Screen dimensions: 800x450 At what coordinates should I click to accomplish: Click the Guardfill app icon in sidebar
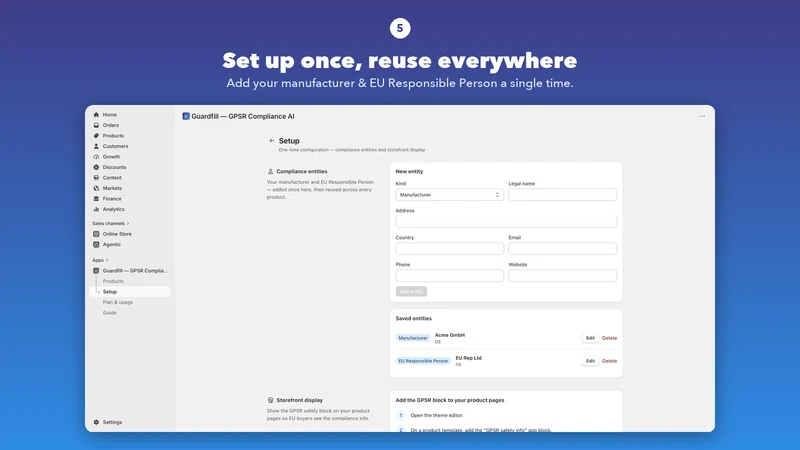(96, 271)
